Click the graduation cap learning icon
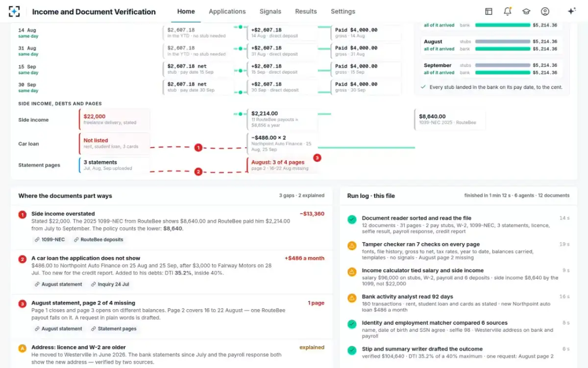 [x=526, y=11]
